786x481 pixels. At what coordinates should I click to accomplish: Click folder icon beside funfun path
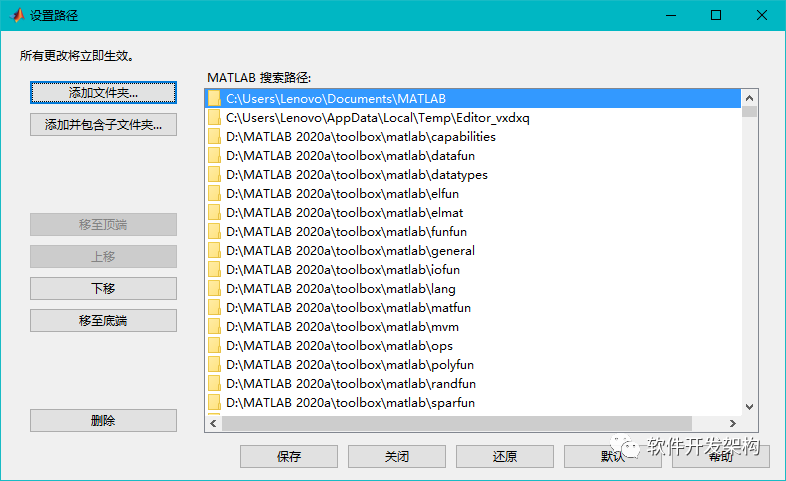tap(215, 232)
